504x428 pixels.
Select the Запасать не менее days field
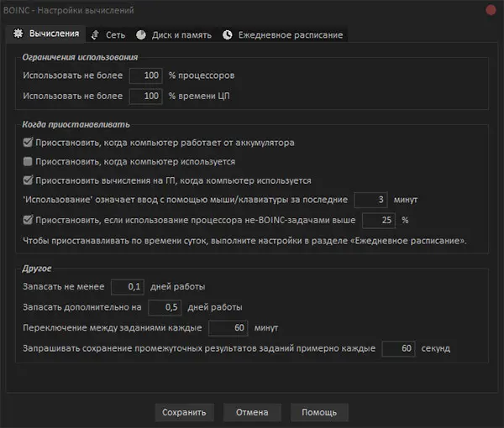coord(128,287)
